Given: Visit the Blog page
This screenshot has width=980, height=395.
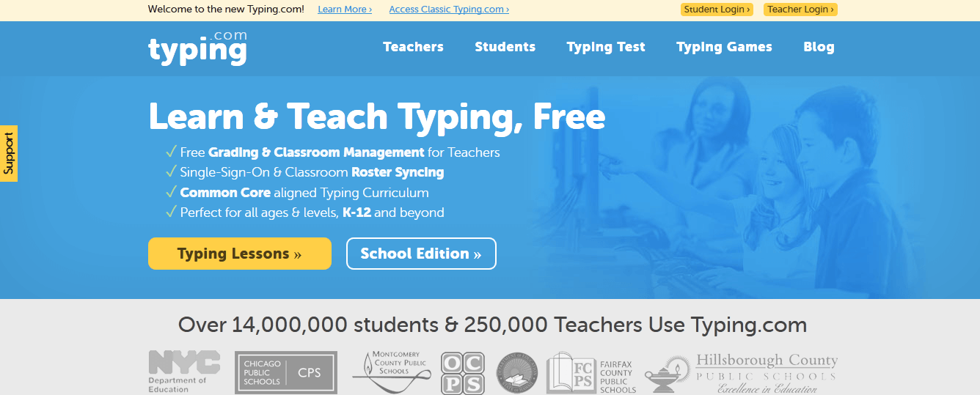Looking at the screenshot, I should tap(819, 47).
